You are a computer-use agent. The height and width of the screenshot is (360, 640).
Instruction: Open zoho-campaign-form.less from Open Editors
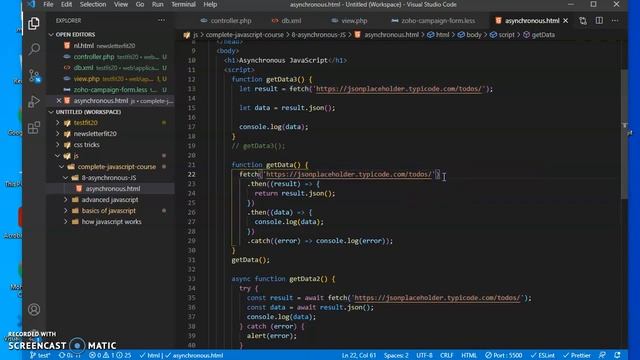pos(111,90)
